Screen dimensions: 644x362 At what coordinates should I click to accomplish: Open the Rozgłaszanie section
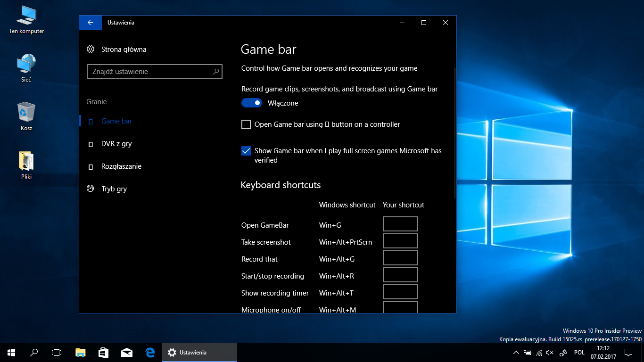pos(121,166)
